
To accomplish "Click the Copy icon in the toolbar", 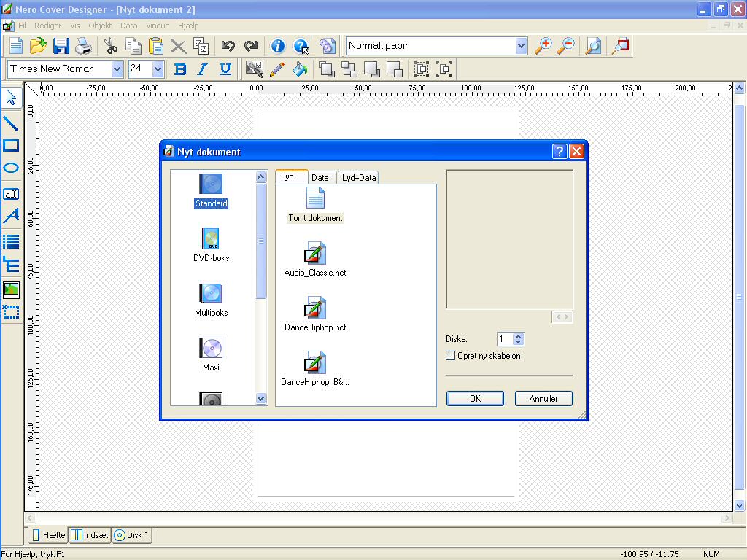I will [x=133, y=46].
